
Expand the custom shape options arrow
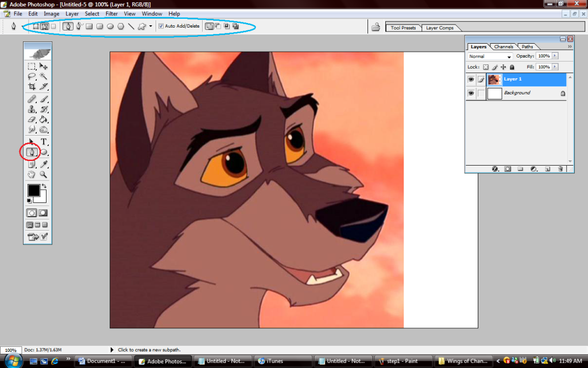click(151, 26)
